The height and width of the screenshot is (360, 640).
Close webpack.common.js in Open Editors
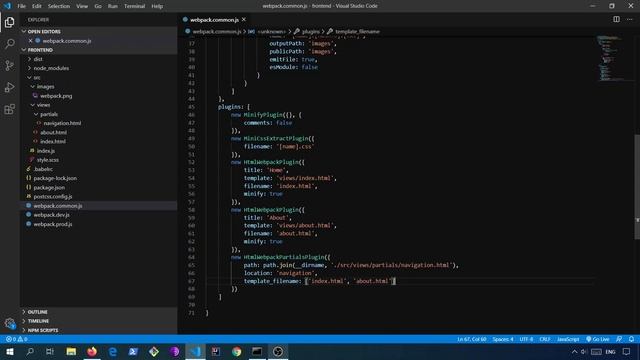click(x=31, y=41)
